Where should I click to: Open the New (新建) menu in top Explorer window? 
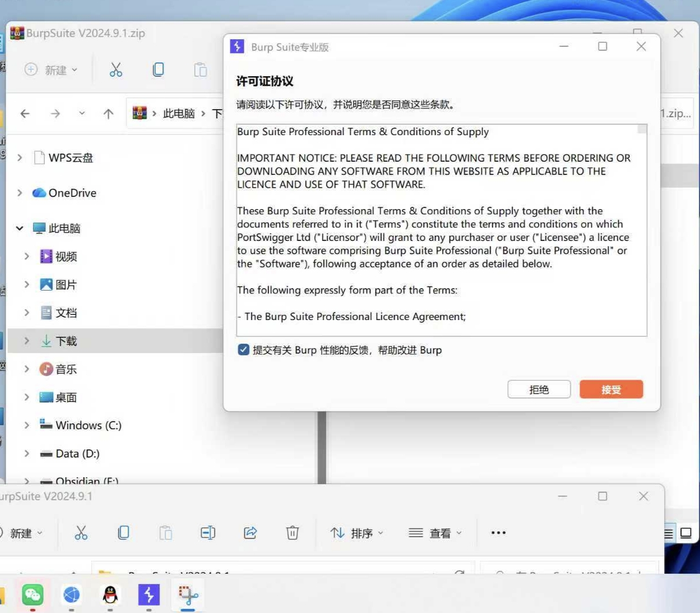(x=51, y=70)
